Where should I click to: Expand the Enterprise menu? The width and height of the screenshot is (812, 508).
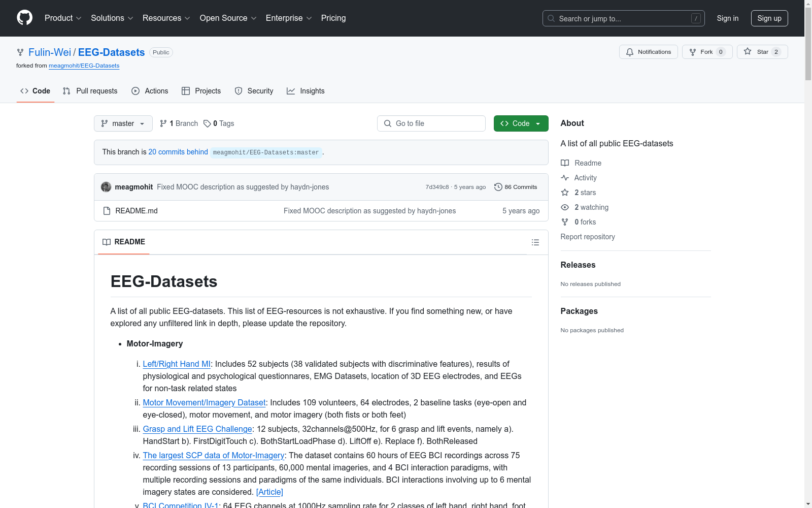click(289, 18)
